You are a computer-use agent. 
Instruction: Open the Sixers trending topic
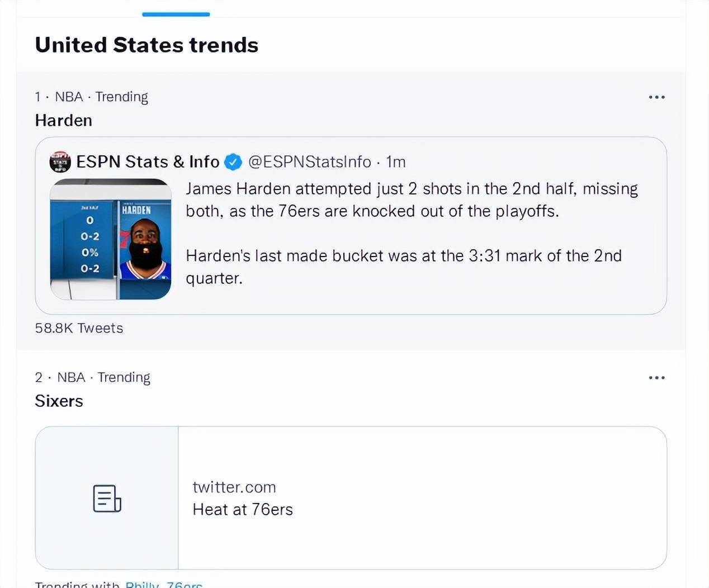click(59, 401)
